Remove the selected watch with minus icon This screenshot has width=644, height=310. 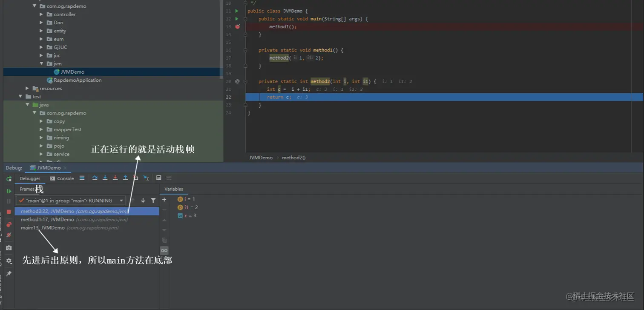click(x=164, y=210)
